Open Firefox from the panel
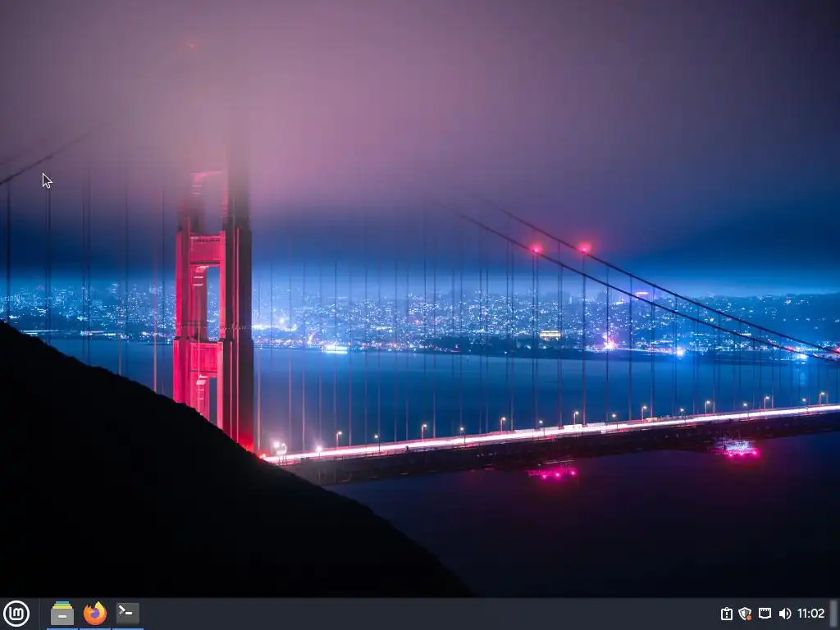Screen dimensions: 840x630 pos(95,614)
